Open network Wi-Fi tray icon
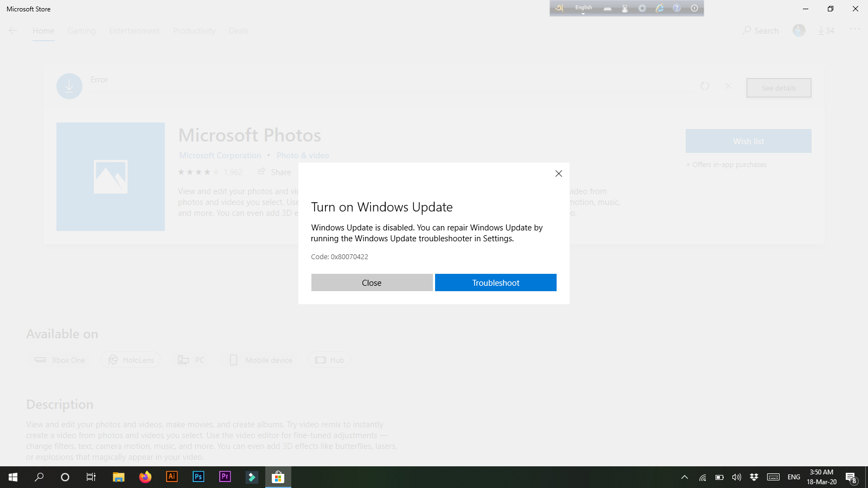The image size is (868, 488). tap(703, 477)
